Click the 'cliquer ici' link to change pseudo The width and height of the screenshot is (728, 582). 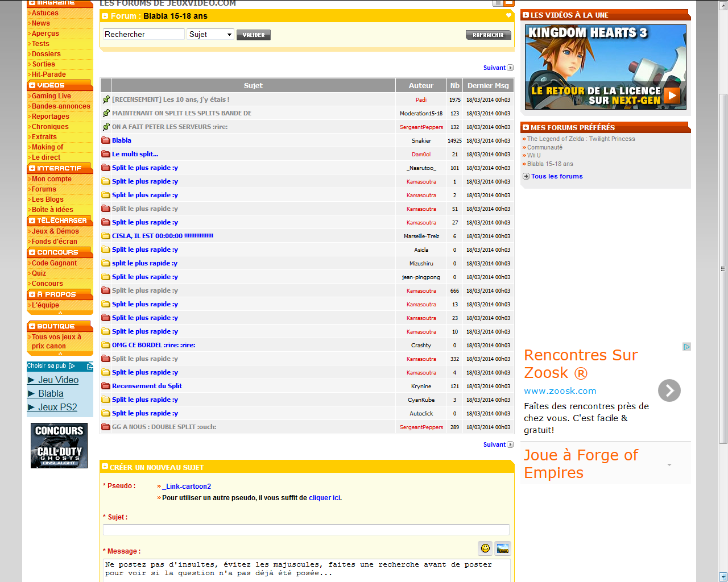tap(325, 498)
